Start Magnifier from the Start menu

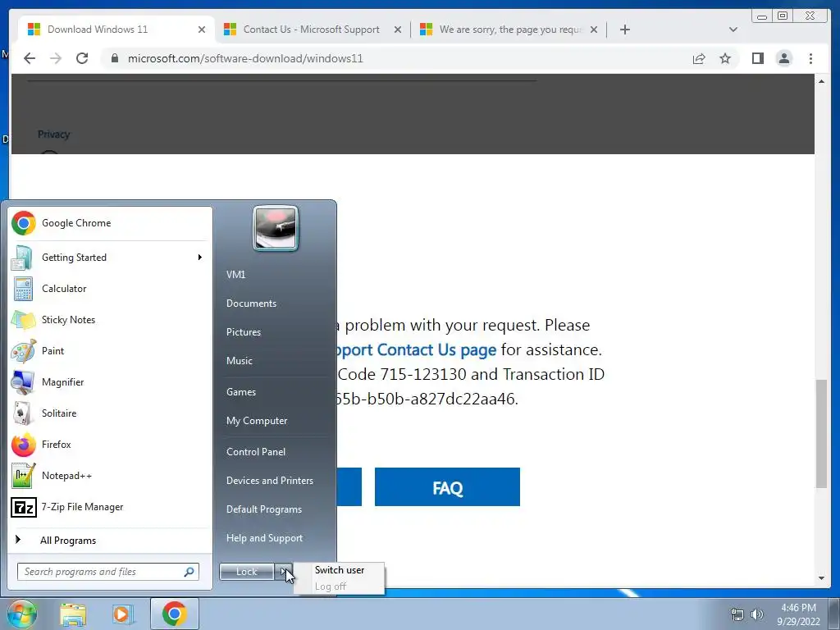coord(110,382)
